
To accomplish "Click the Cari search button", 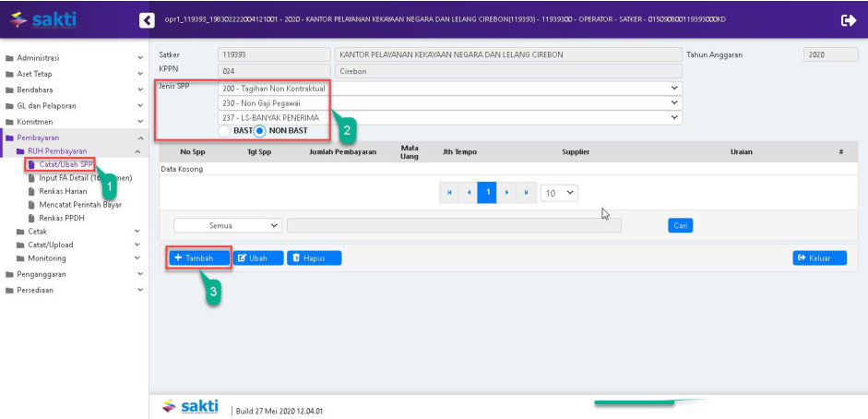I will click(680, 225).
